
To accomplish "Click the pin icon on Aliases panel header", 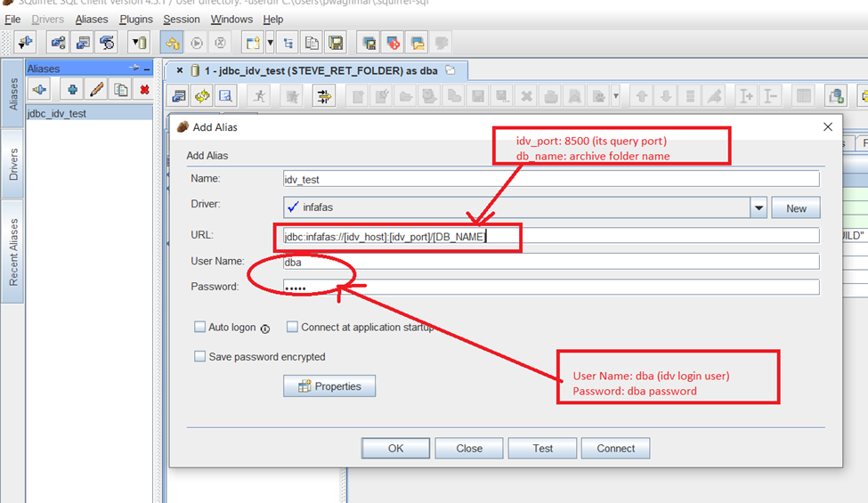I will 134,68.
